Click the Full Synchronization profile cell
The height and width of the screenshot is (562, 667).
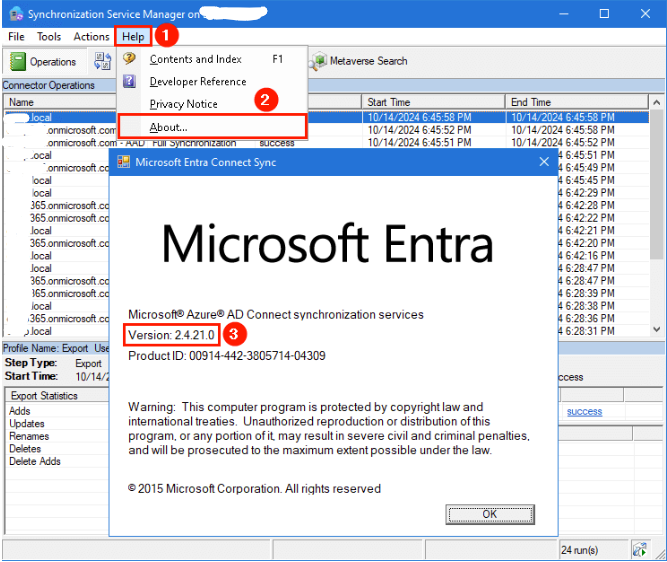pos(194,143)
